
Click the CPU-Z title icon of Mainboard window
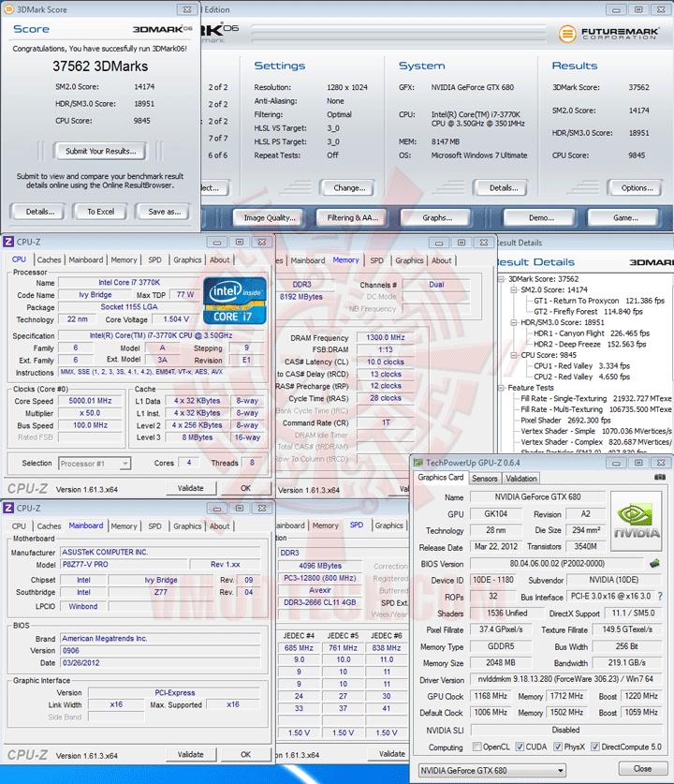8,508
